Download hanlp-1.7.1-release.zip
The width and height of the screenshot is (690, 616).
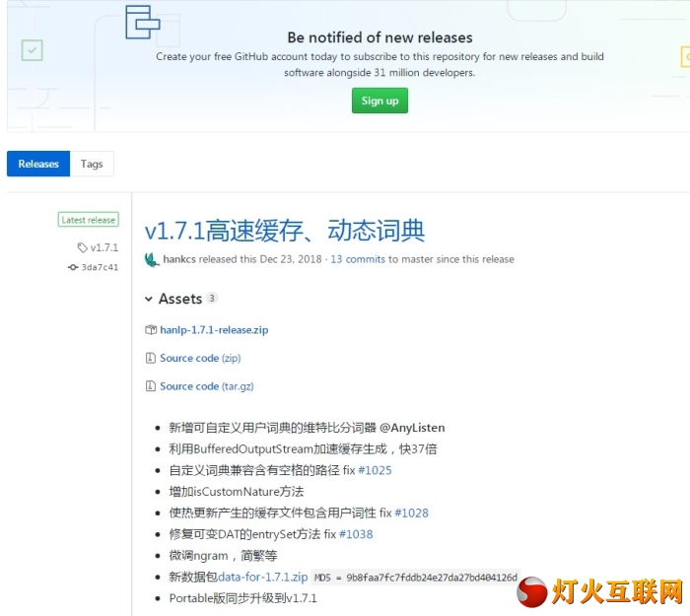pyautogui.click(x=214, y=330)
